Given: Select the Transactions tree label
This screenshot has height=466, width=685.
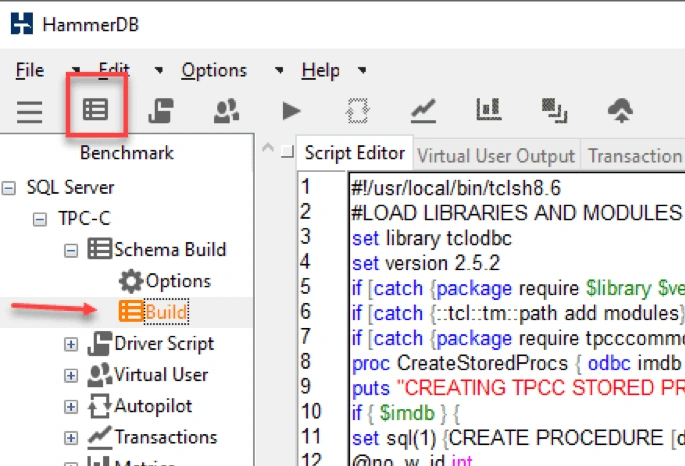Looking at the screenshot, I should (x=166, y=437).
